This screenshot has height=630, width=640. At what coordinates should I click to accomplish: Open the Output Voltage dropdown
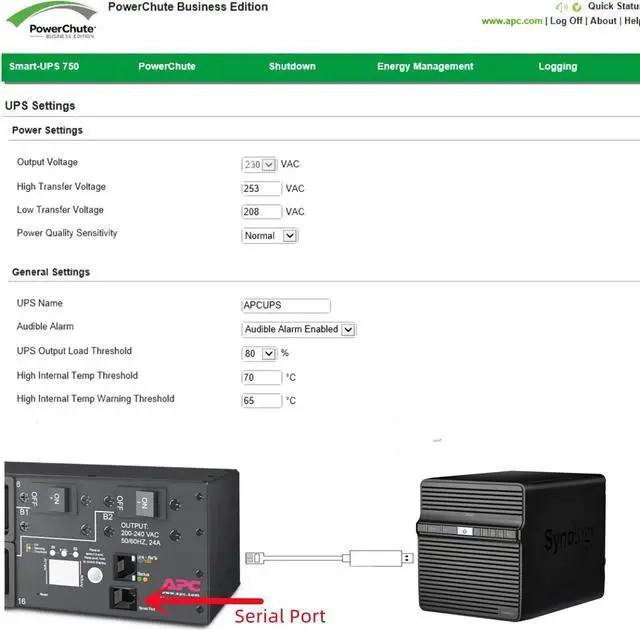[259, 164]
